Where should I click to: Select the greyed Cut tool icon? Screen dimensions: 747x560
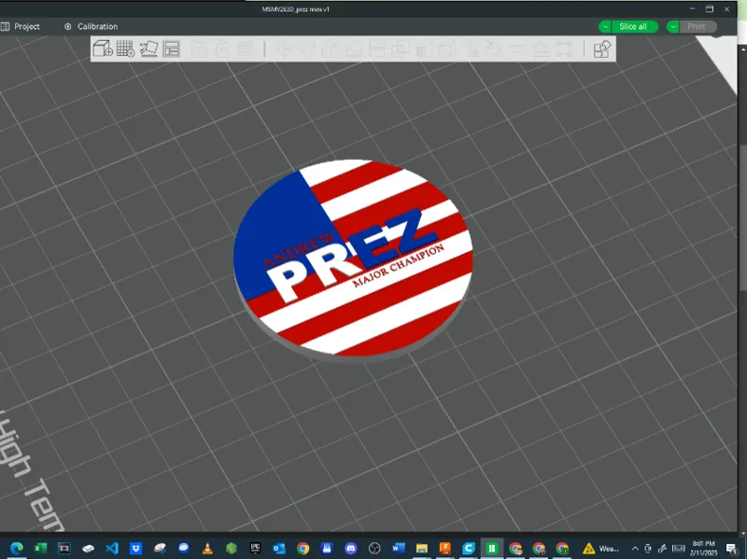coord(377,49)
